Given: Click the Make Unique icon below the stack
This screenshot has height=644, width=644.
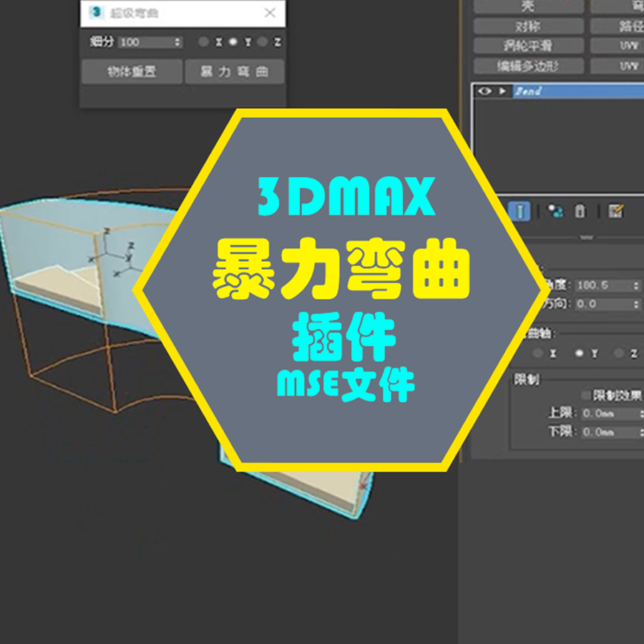Looking at the screenshot, I should [555, 211].
